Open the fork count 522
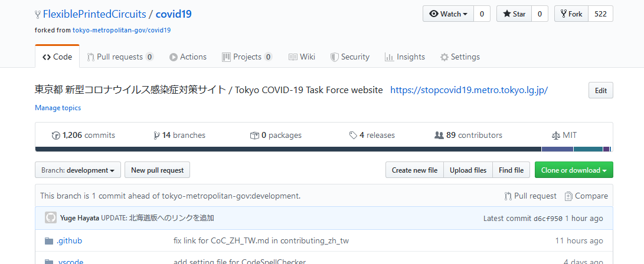644x264 pixels. 600,14
